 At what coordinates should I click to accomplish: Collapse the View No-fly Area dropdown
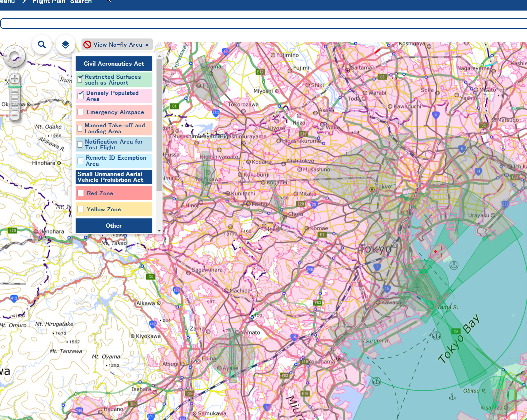point(147,45)
